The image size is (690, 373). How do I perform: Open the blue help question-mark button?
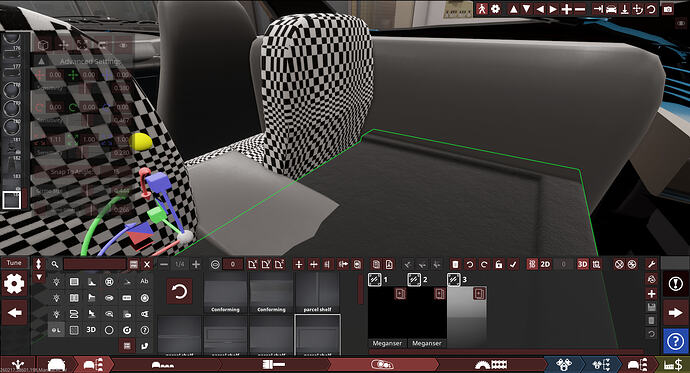point(675,341)
